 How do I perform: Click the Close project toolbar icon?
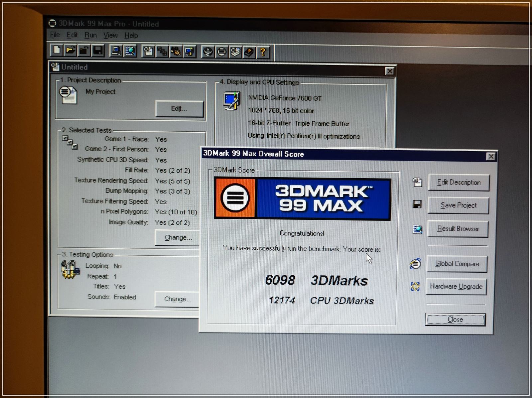point(84,51)
